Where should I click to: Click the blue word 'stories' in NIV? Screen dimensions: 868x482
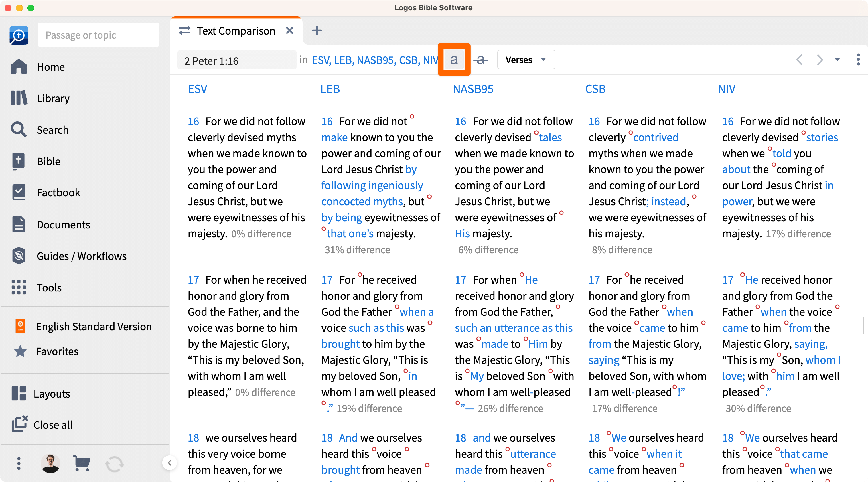point(822,137)
